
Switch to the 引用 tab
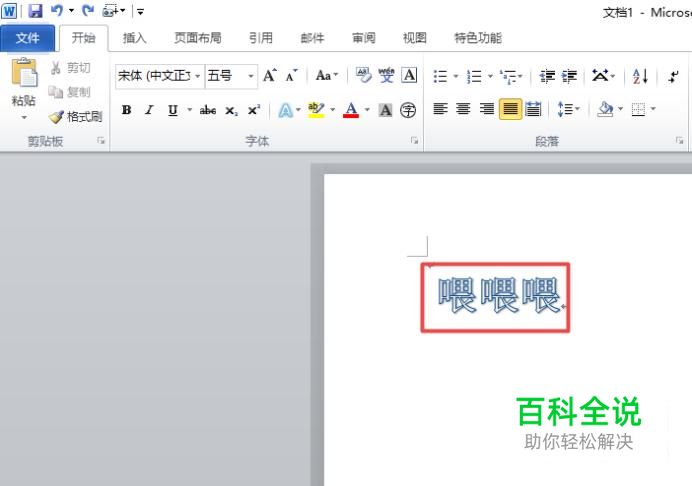coord(261,38)
